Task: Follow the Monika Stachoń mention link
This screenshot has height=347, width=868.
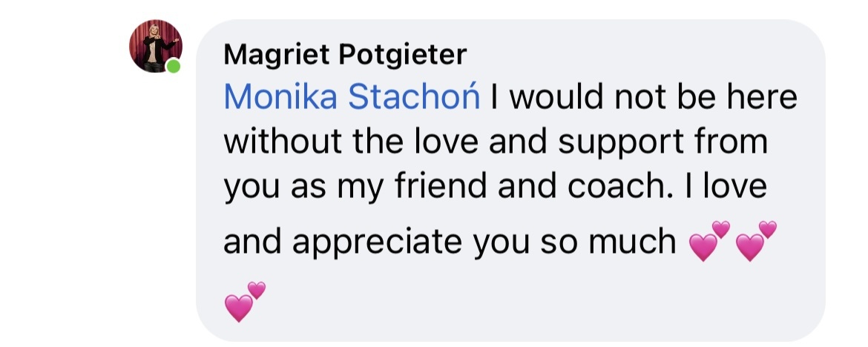Action: (x=352, y=97)
